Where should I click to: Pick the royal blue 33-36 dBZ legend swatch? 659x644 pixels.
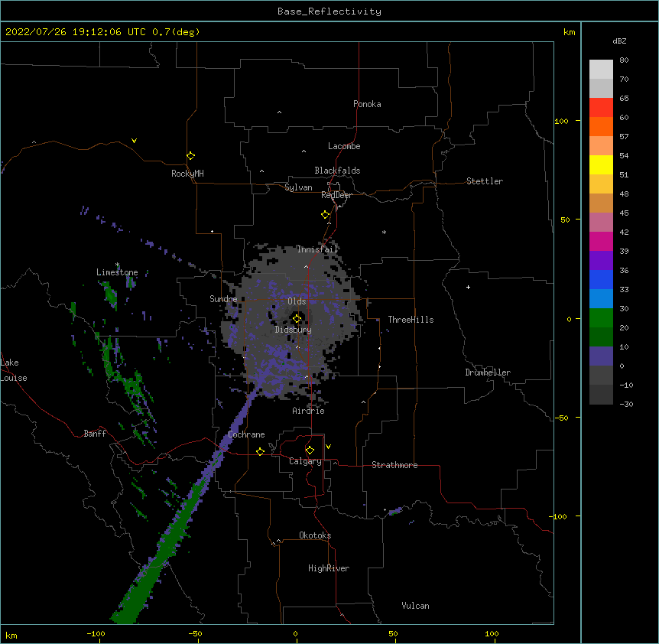pos(601,279)
